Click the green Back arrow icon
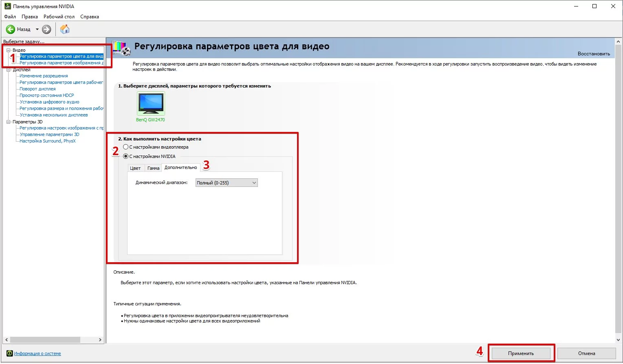Screen dimensions: 623x364 point(11,29)
